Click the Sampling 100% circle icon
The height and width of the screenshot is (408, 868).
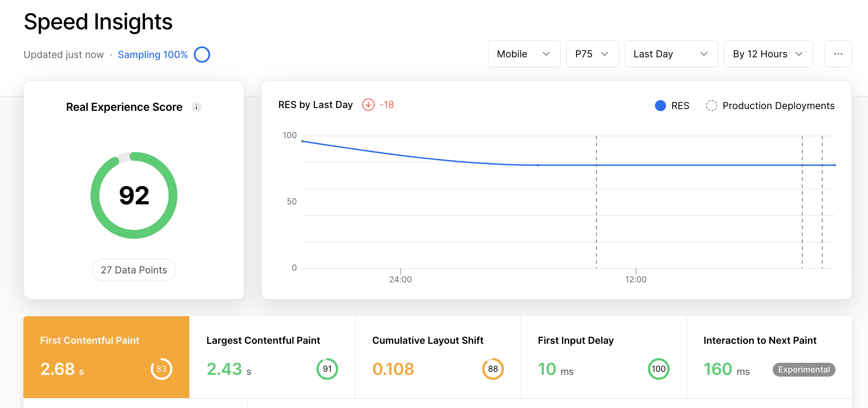click(201, 54)
